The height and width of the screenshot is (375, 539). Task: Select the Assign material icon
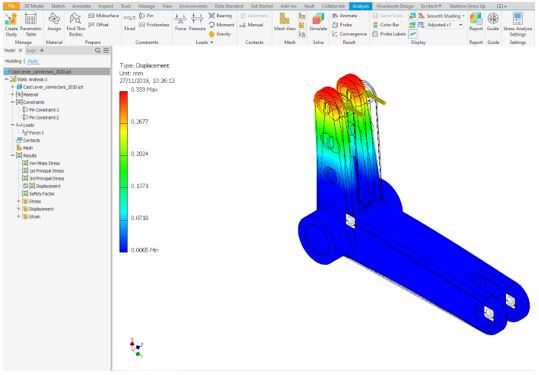(54, 23)
